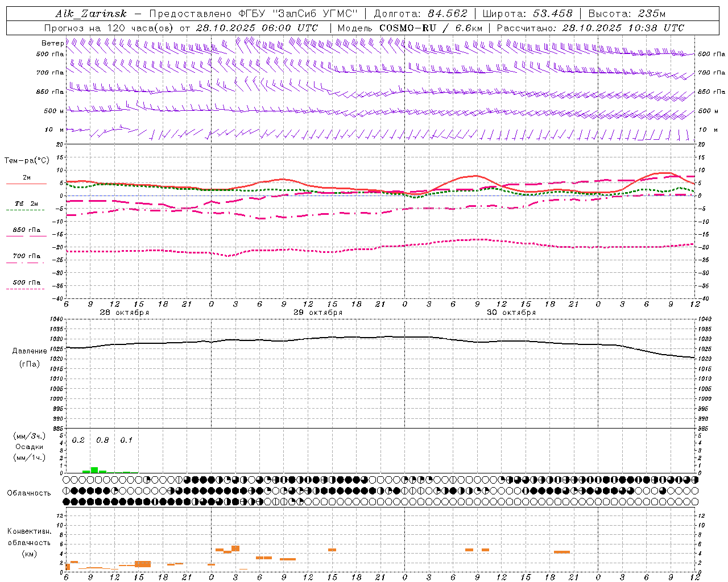The width and height of the screenshot is (728, 582).
Task: Click the Облачность panel label
Action: pyautogui.click(x=29, y=493)
